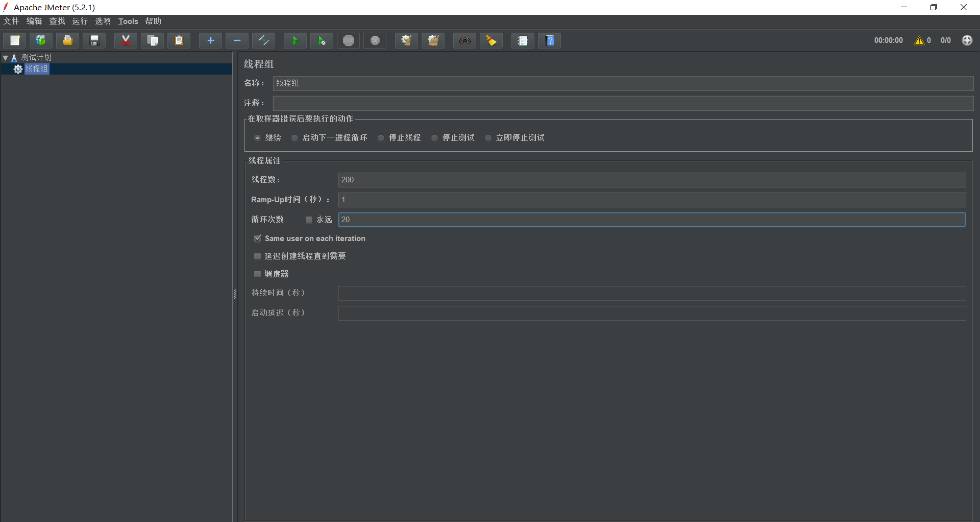Open the Templates icon in toolbar
This screenshot has width=980, height=522.
[x=41, y=40]
